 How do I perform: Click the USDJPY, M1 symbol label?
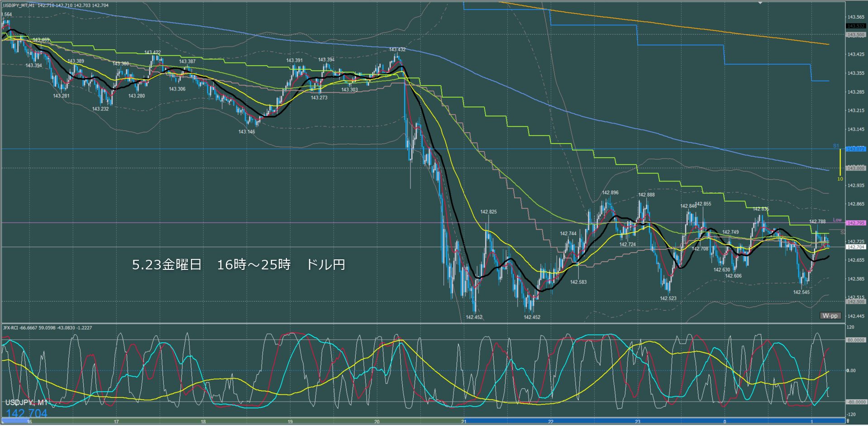tap(26, 402)
